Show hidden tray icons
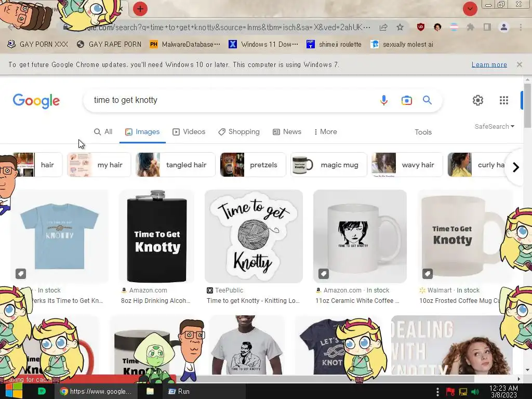This screenshot has height=399, width=532. coord(437,392)
